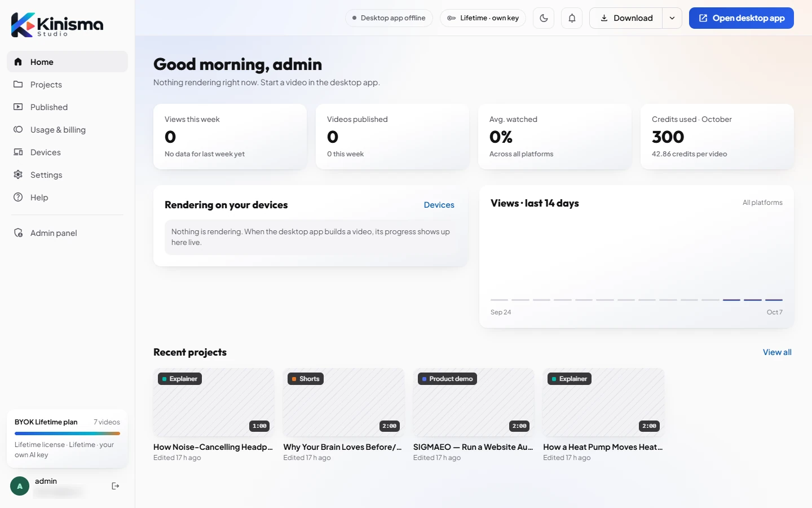Click the Help question mark icon
812x508 pixels.
click(18, 198)
